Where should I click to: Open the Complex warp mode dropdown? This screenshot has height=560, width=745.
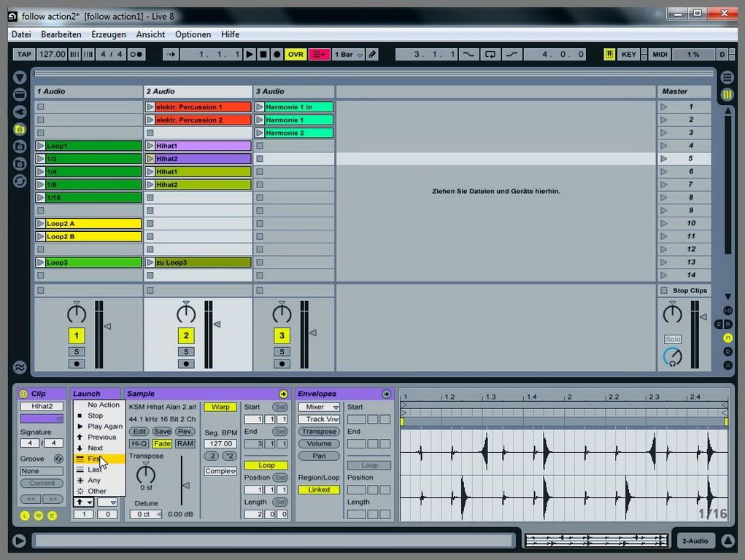220,471
